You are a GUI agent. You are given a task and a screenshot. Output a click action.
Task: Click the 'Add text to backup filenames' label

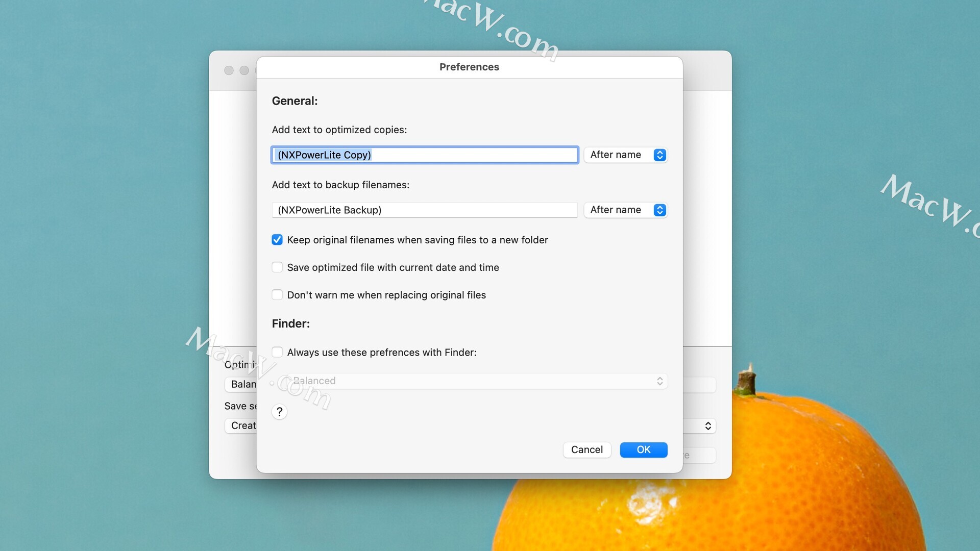point(340,185)
